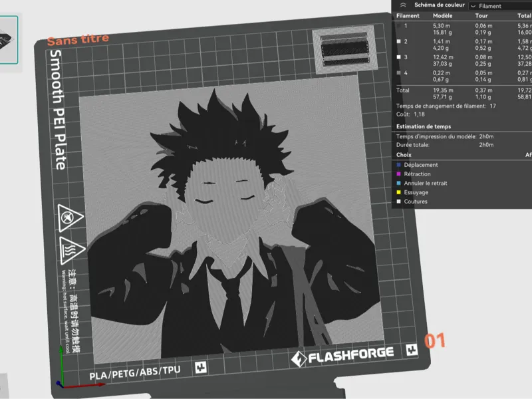The width and height of the screenshot is (532, 399).
Task: Click the 'Déplacement' label text
Action: point(421,165)
